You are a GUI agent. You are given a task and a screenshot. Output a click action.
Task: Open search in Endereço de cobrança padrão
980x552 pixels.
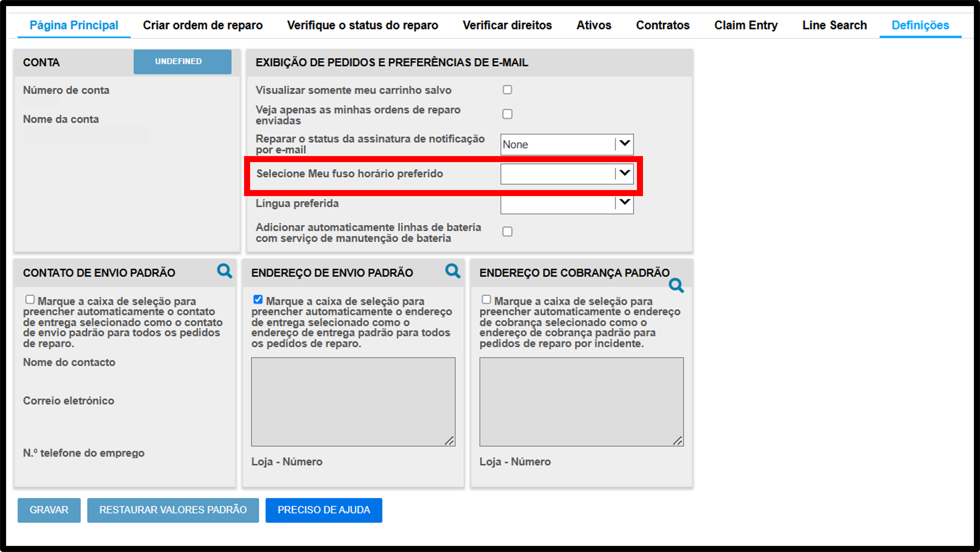676,285
